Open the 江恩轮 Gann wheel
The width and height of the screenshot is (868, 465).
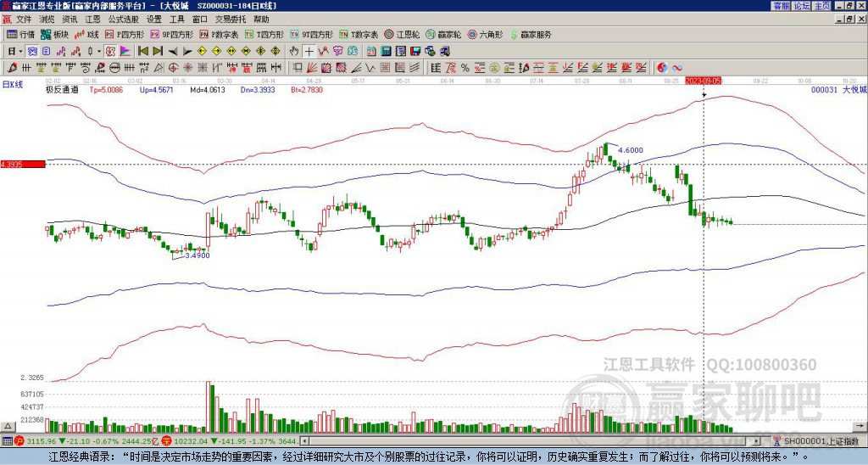click(x=402, y=34)
